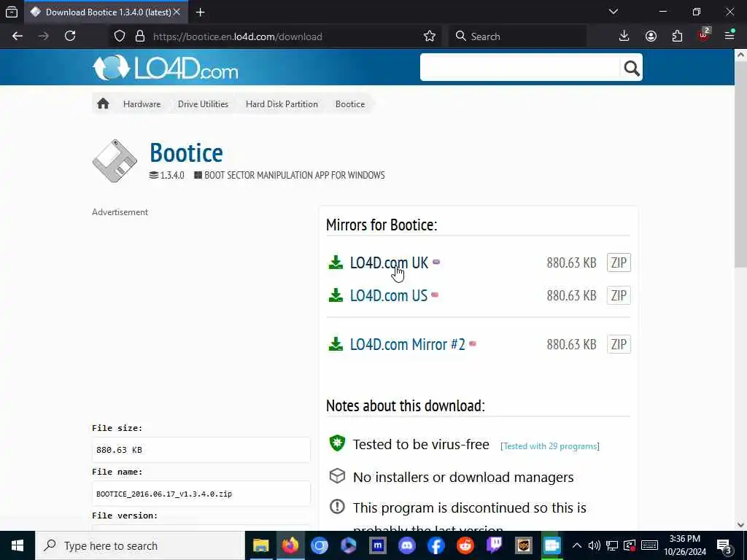
Task: Click the ZIP badge on the US row
Action: pos(619,295)
